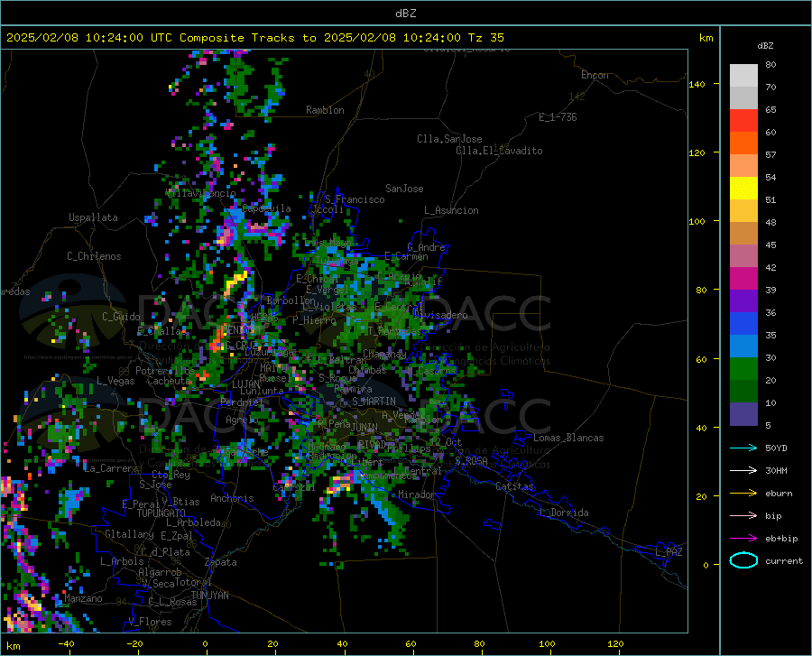The image size is (812, 656).
Task: Click the C_Chilenos map label
Action: [94, 256]
